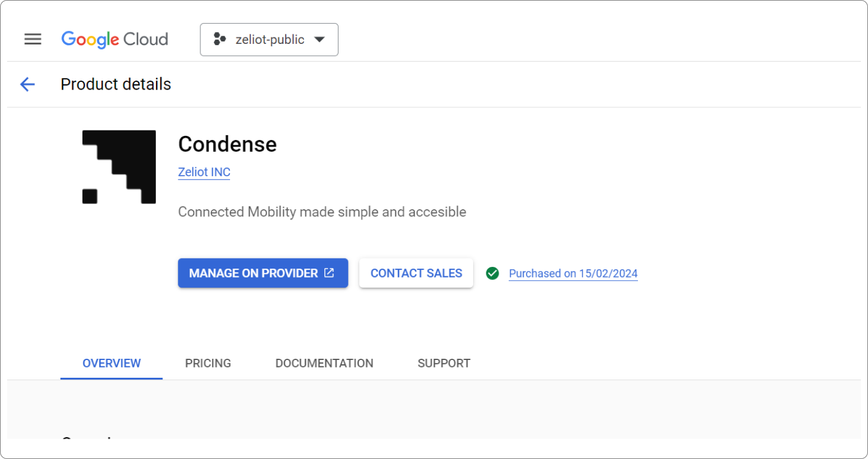Open the Zeliot INC provider link

[x=204, y=172]
